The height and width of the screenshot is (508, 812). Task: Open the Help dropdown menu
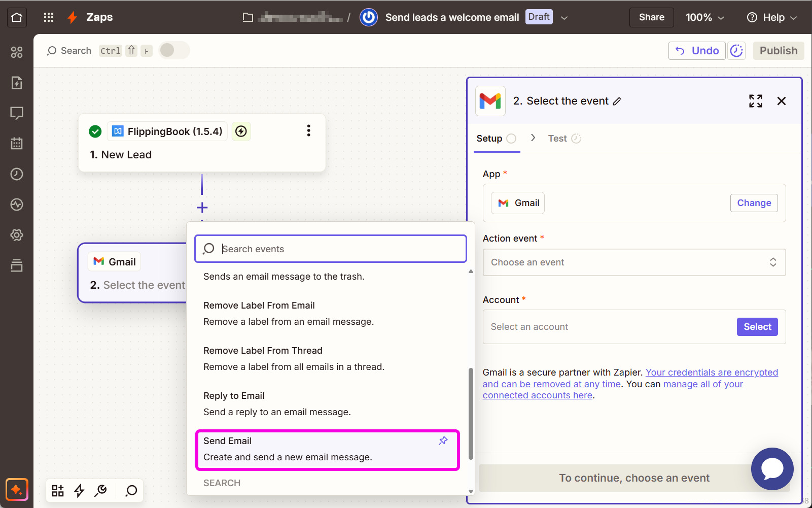[772, 17]
